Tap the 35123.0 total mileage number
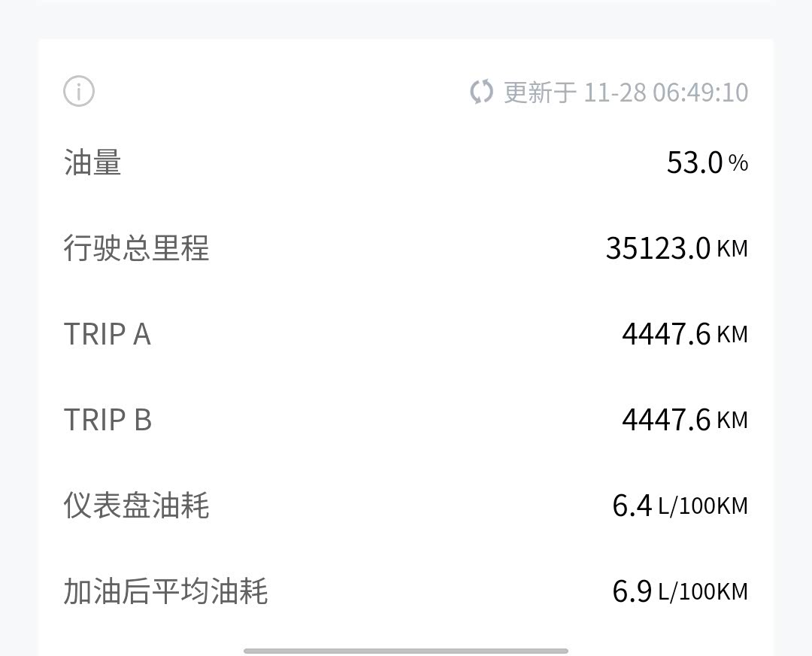 click(658, 248)
